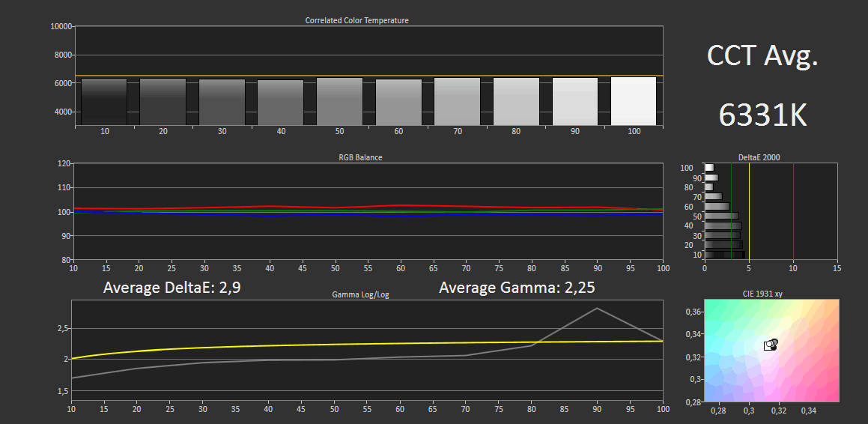Click the "Average Gamma: 2,25" readout
The height and width of the screenshot is (424, 868).
pyautogui.click(x=517, y=288)
